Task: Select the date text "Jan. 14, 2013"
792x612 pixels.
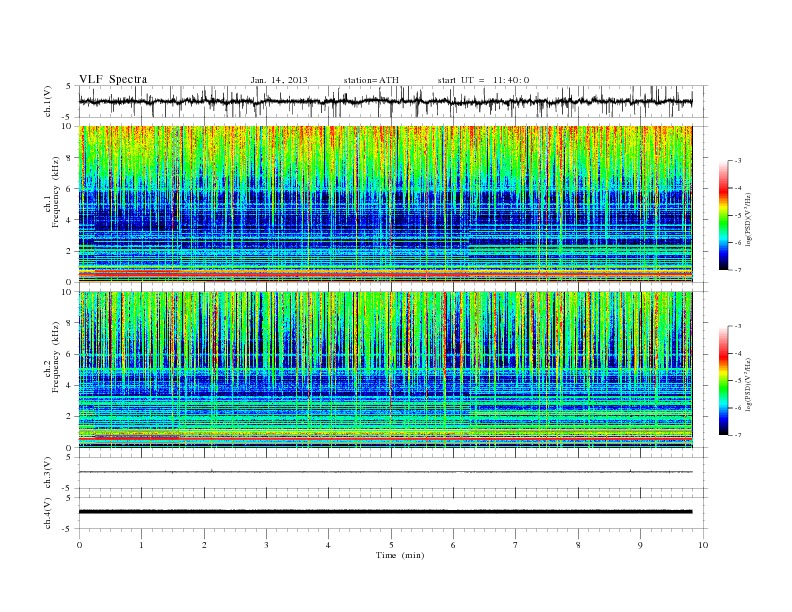Action: coord(279,80)
